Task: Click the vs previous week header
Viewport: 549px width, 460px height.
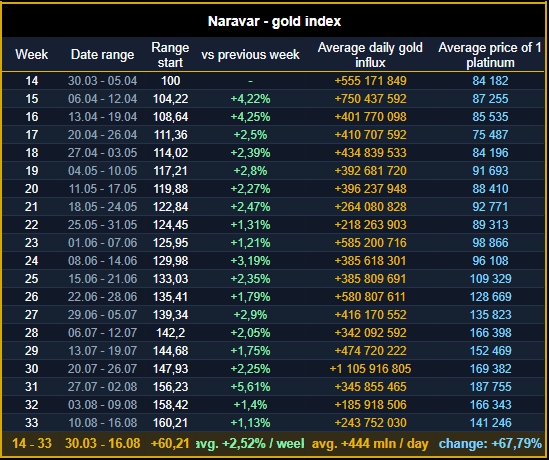Action: 250,55
